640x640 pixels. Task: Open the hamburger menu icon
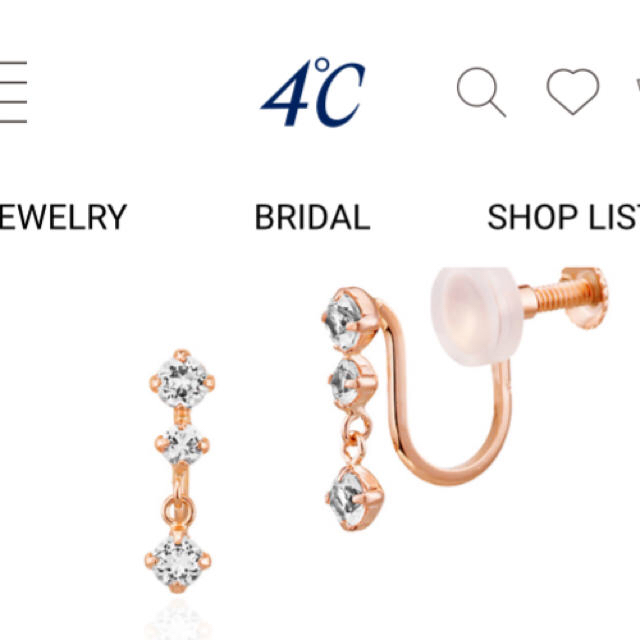click(12, 92)
